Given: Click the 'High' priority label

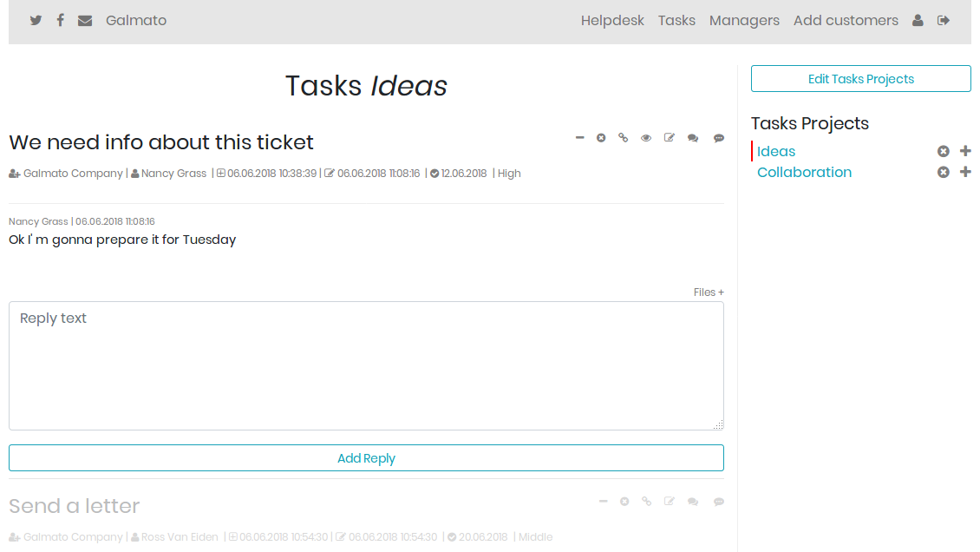Looking at the screenshot, I should coord(509,174).
